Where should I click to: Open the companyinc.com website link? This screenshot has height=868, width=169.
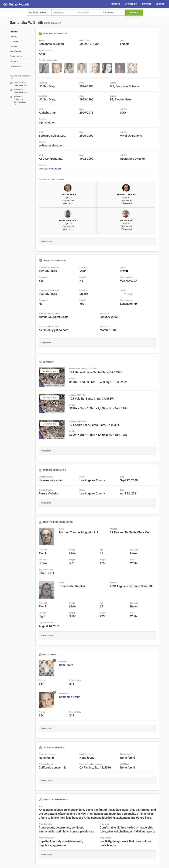(x=50, y=169)
